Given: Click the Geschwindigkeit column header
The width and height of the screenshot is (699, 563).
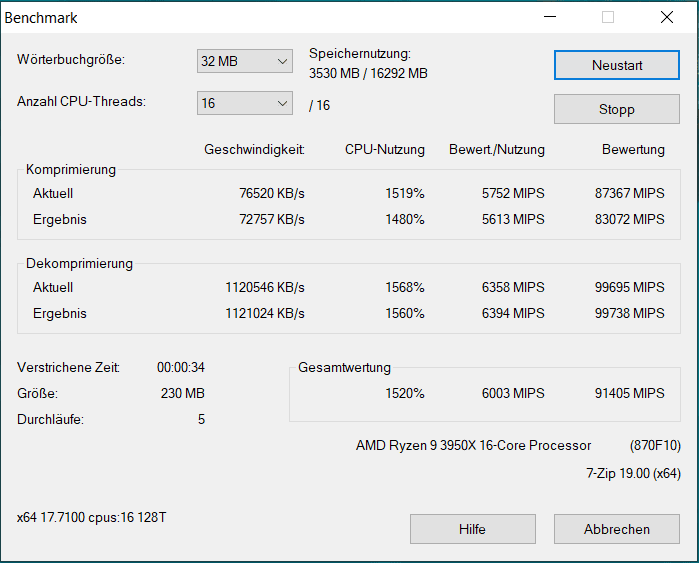Looking at the screenshot, I should (255, 149).
